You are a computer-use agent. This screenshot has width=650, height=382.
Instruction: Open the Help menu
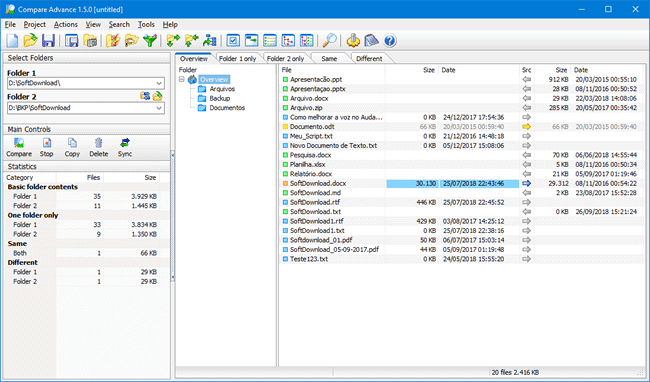click(x=170, y=24)
